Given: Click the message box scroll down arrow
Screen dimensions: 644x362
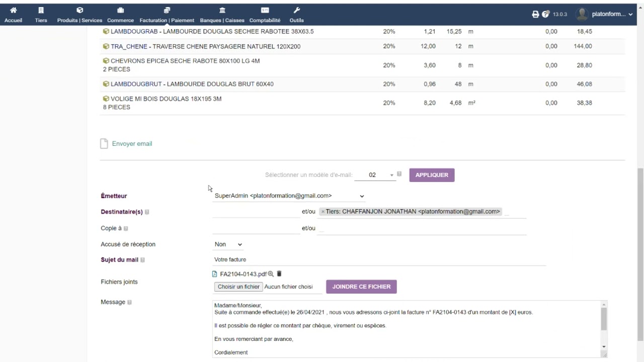Looking at the screenshot, I should point(604,346).
